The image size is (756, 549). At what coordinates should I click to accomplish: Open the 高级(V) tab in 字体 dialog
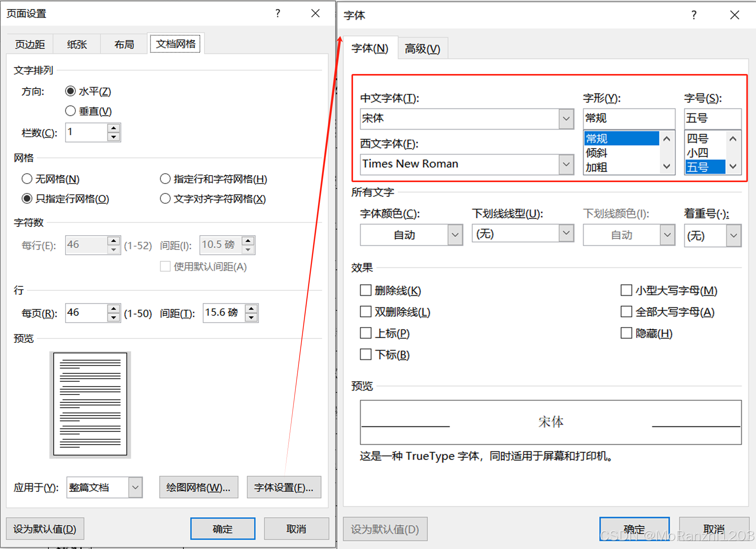pos(422,49)
